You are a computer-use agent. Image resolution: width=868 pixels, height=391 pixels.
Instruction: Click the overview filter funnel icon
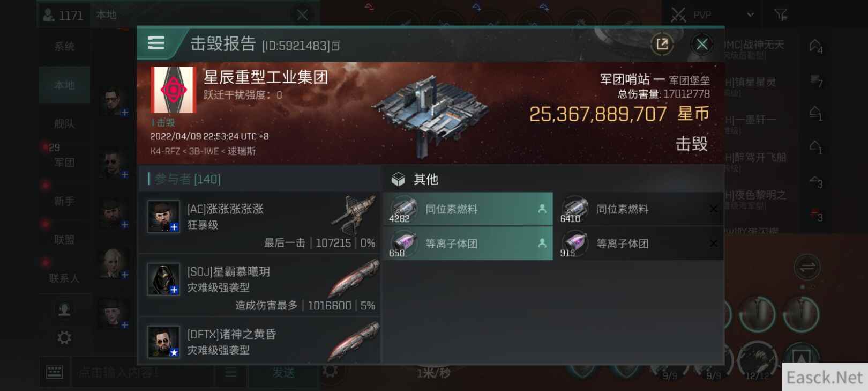coord(781,15)
